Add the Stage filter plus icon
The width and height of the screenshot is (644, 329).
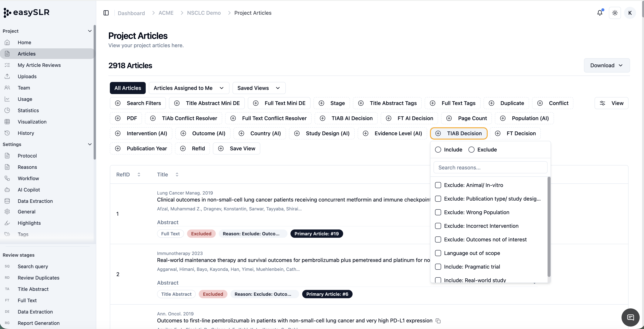[321, 103]
